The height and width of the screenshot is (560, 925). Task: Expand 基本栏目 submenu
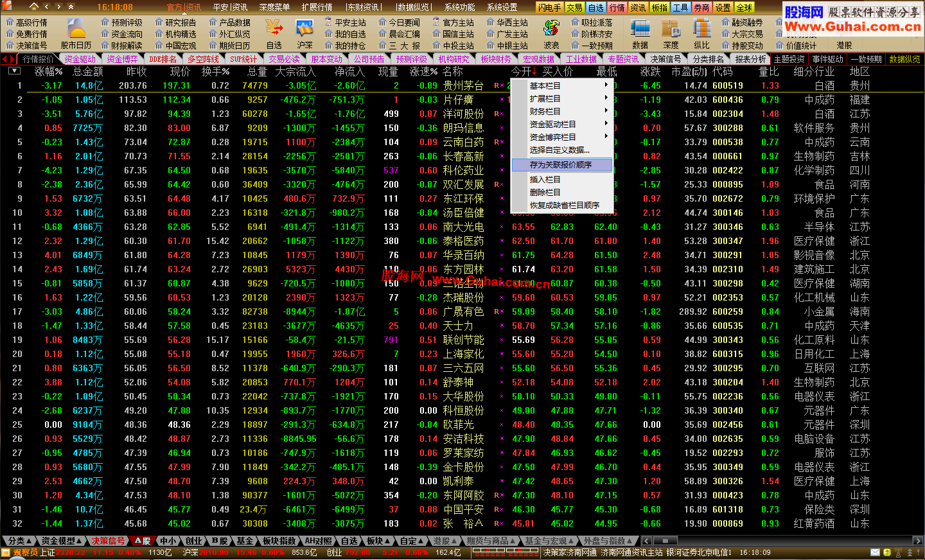click(x=562, y=85)
